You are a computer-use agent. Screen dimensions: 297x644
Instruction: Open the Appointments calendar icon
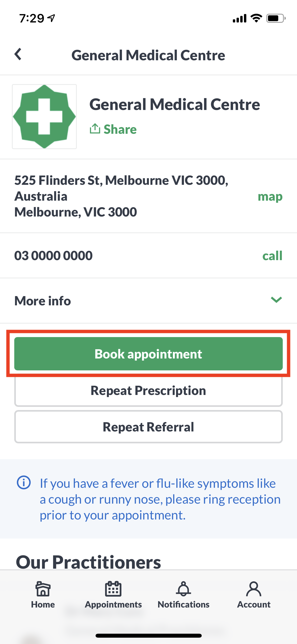[x=113, y=589]
